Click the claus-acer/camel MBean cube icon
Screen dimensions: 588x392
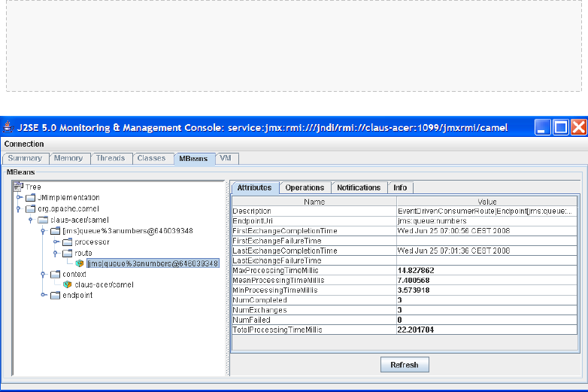point(67,284)
